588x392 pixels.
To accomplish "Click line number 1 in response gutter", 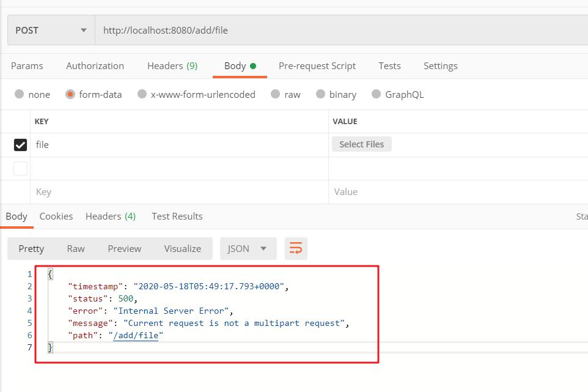I will pos(29,274).
